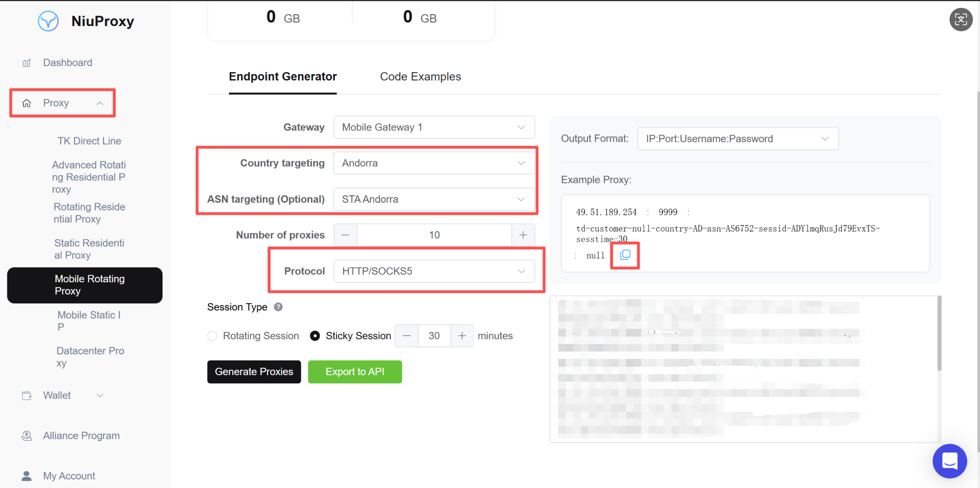Click the example proxy port 9999

(x=668, y=212)
